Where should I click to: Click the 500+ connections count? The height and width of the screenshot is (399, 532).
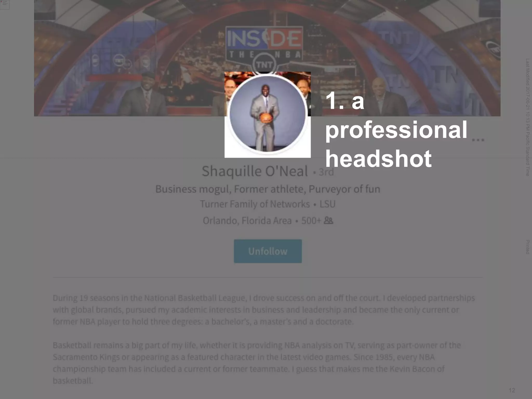(311, 221)
